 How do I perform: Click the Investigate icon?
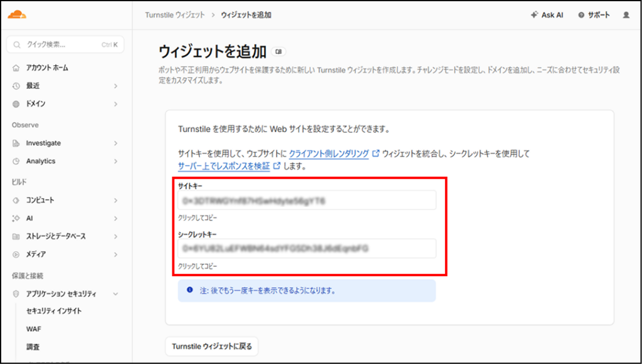coord(16,143)
